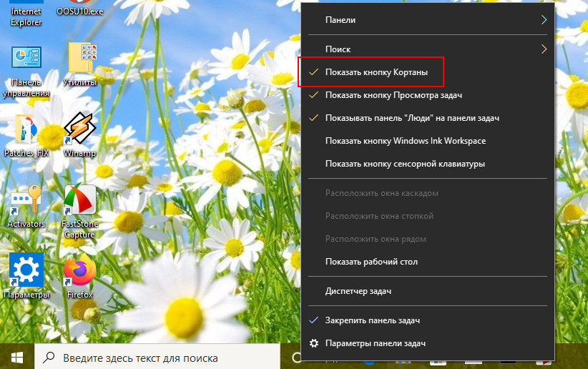Open 'Диспетчер задач' from the context menu
Screen dimensions: 588x369
(428, 290)
